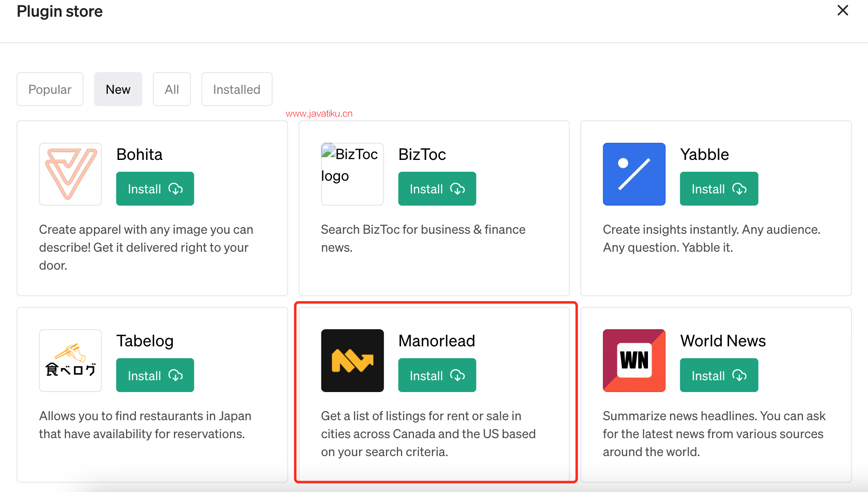This screenshot has height=492, width=868.
Task: Click the World News WN logo
Action: (x=634, y=361)
